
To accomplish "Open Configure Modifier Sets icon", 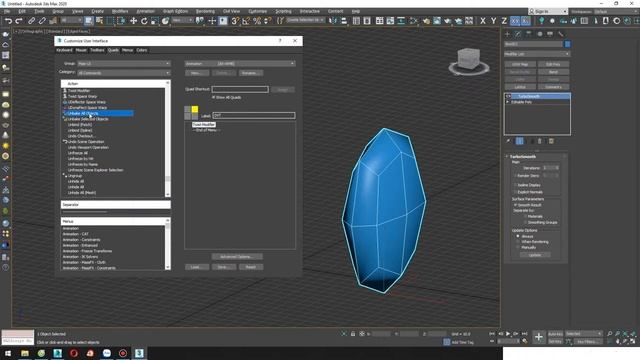I will [x=551, y=141].
